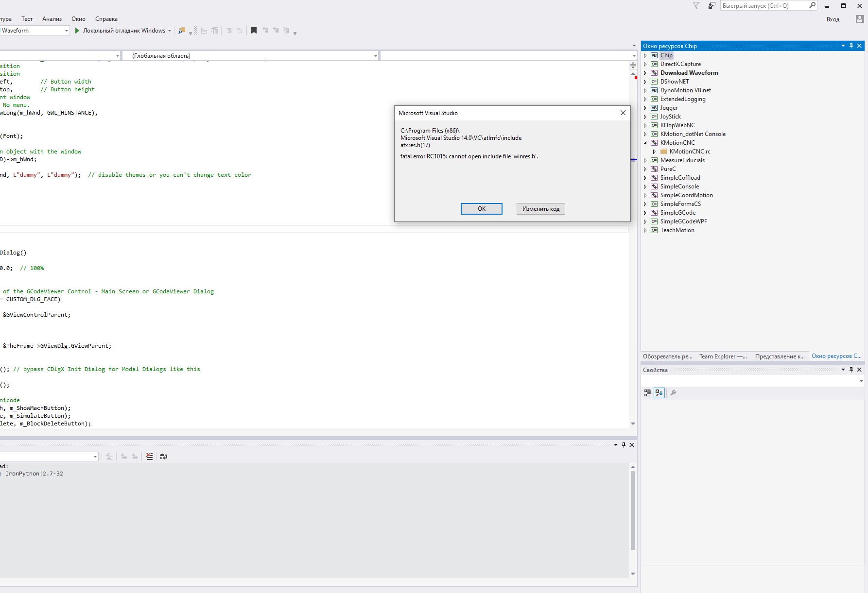This screenshot has width=868, height=593.
Task: Click the Find in Files toolbar icon
Action: click(x=182, y=31)
